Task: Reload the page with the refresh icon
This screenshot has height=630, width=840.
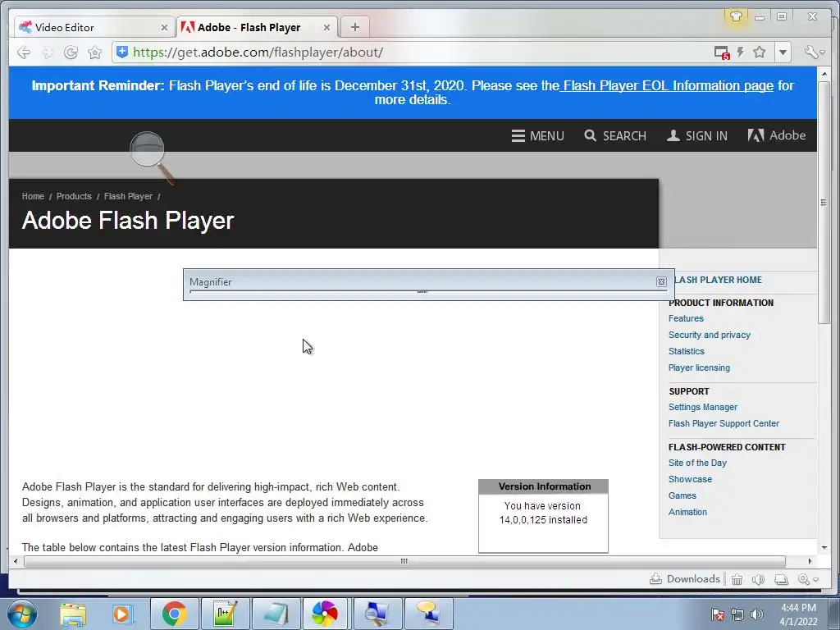Action: pyautogui.click(x=71, y=52)
